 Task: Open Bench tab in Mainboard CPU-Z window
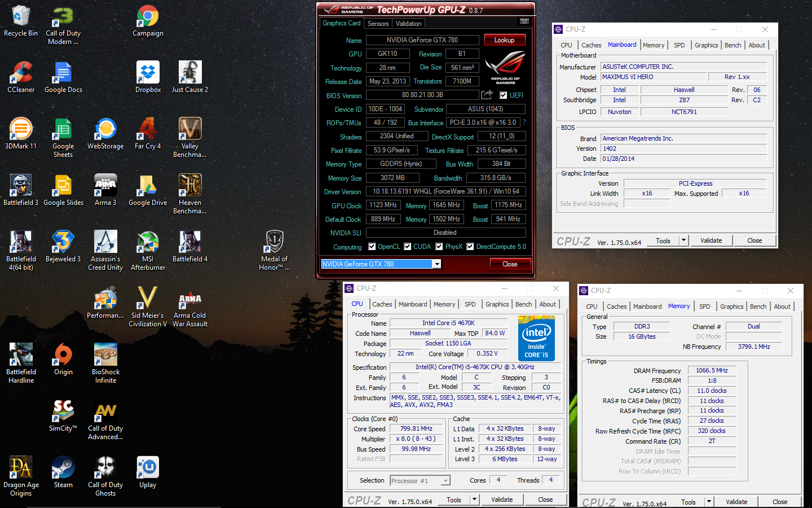point(732,45)
